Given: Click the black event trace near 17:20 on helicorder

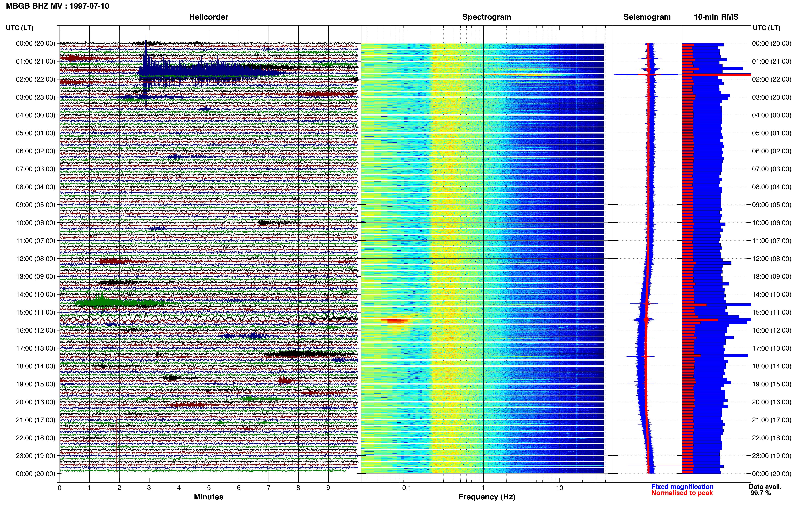Looking at the screenshot, I should click(x=311, y=354).
